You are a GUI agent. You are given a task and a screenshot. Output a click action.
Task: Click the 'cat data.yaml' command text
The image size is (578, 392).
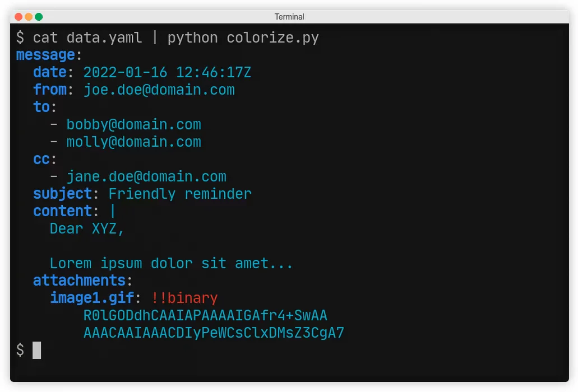pyautogui.click(x=87, y=38)
